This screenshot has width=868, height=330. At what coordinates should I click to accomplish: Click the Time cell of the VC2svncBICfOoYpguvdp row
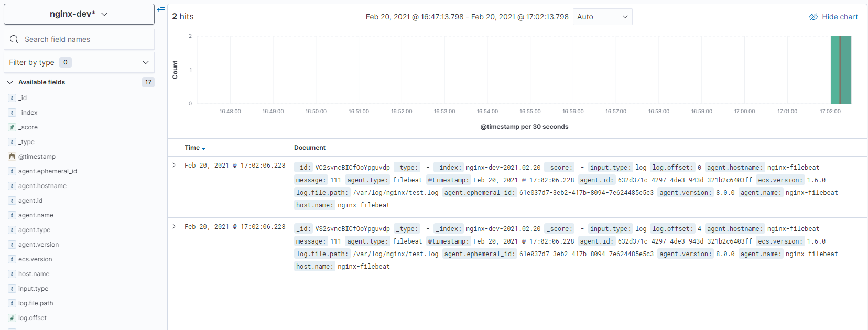click(x=235, y=166)
